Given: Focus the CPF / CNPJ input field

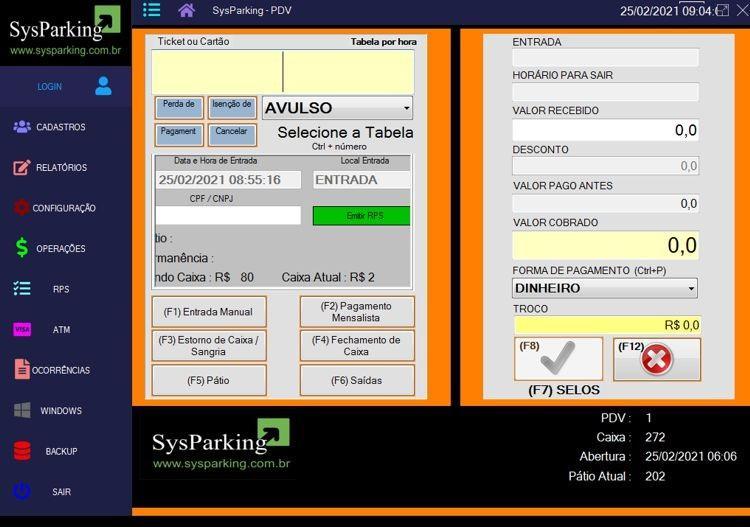Looking at the screenshot, I should click(228, 215).
